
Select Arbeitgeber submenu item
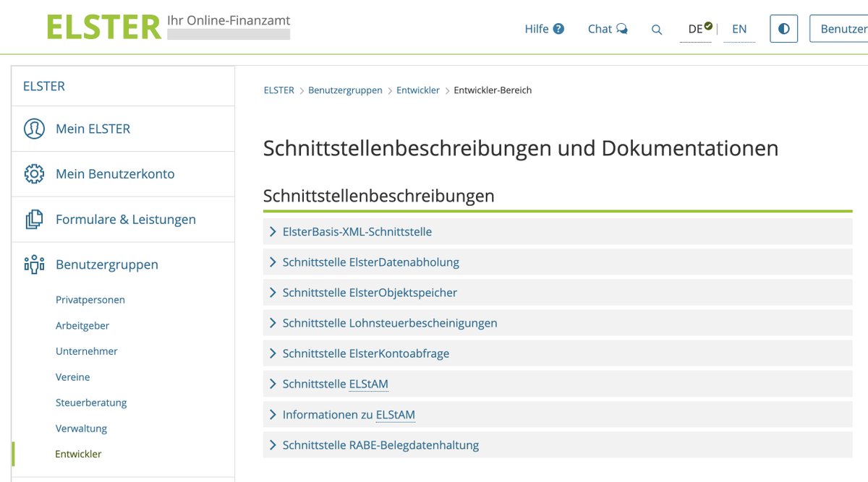pyautogui.click(x=82, y=326)
